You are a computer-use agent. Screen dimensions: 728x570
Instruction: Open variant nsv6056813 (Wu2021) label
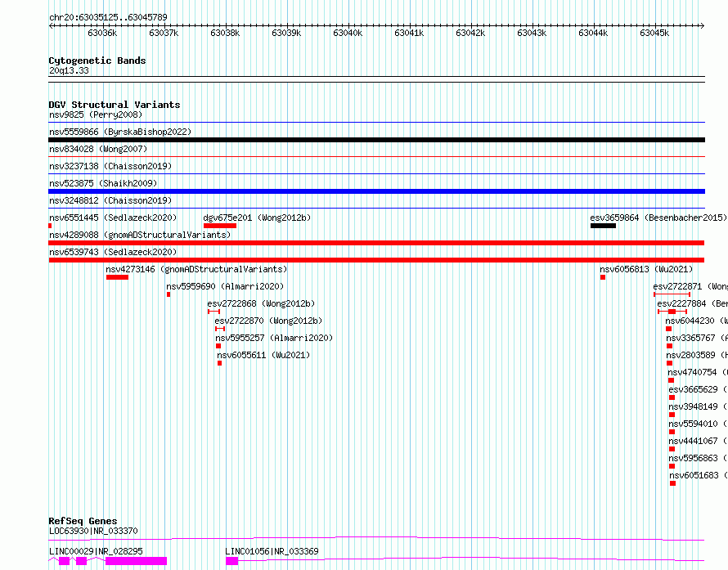646,269
